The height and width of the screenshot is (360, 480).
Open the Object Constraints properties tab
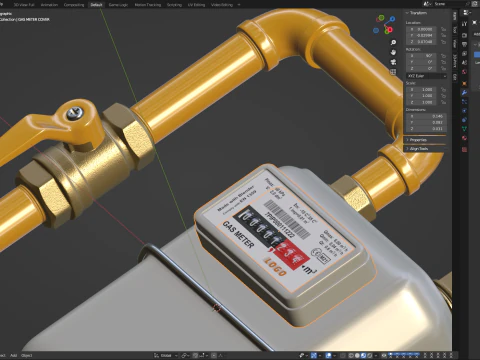(x=464, y=120)
